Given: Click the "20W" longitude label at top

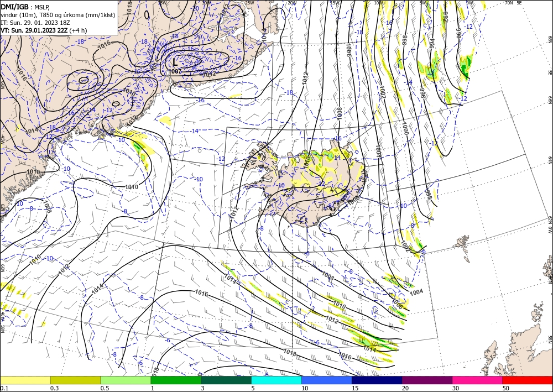Looking at the screenshot, I should (x=291, y=3).
